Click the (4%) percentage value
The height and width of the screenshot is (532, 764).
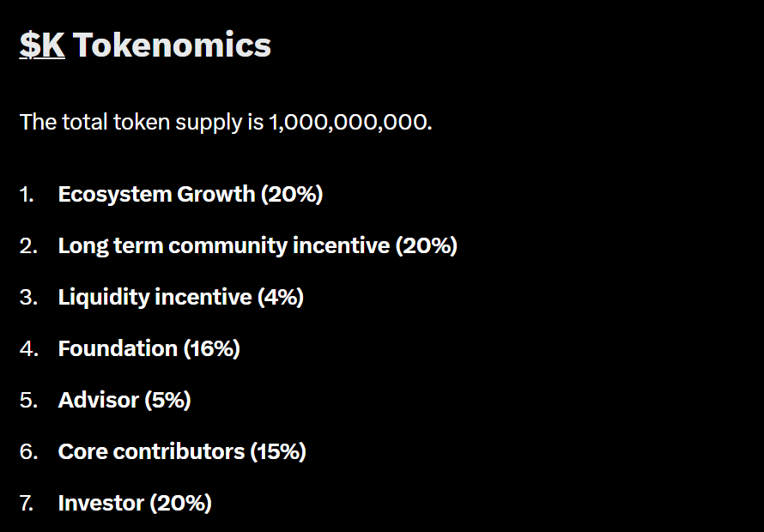click(281, 297)
